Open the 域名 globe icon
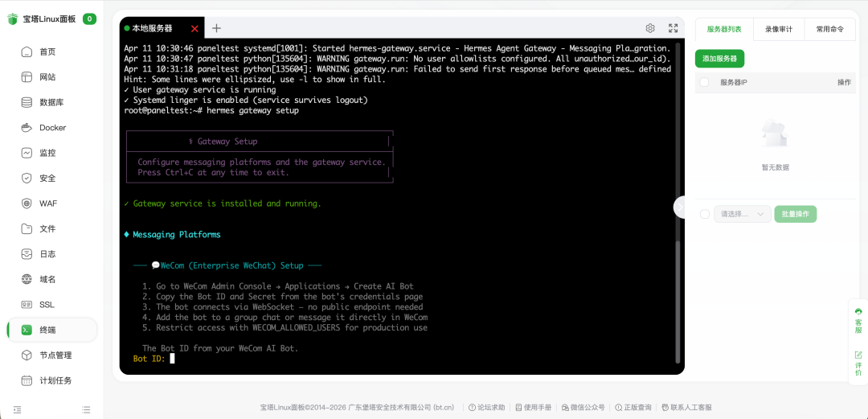 (x=27, y=279)
